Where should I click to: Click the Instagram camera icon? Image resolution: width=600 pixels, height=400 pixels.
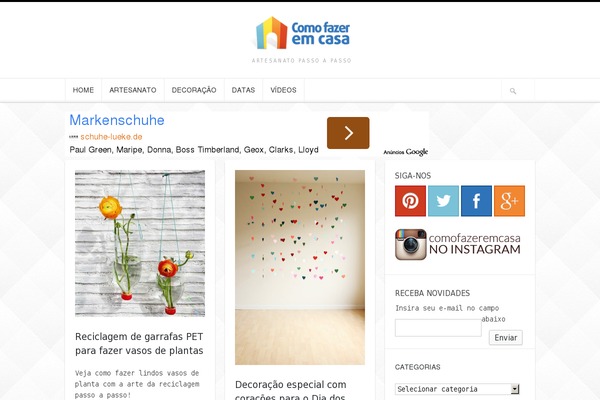[x=411, y=245]
